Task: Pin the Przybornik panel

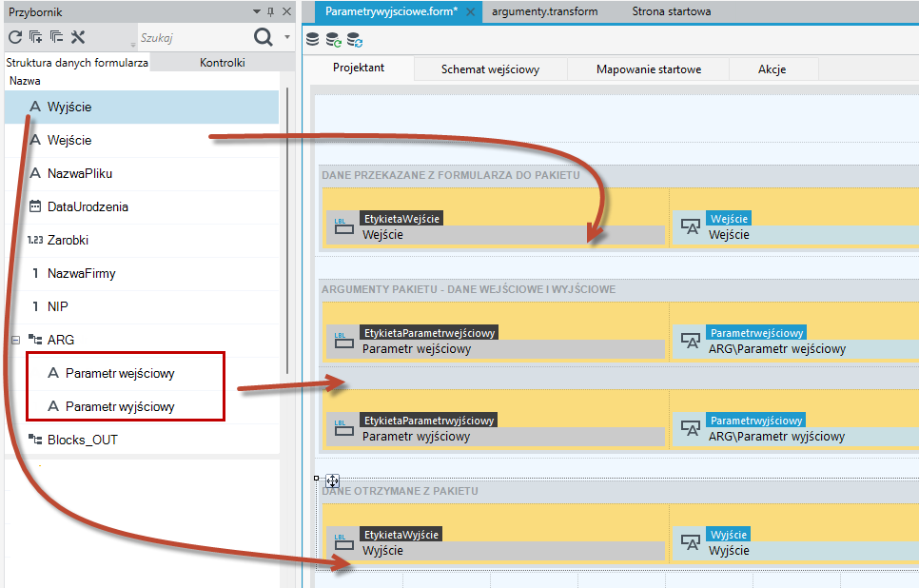Action: click(x=271, y=11)
